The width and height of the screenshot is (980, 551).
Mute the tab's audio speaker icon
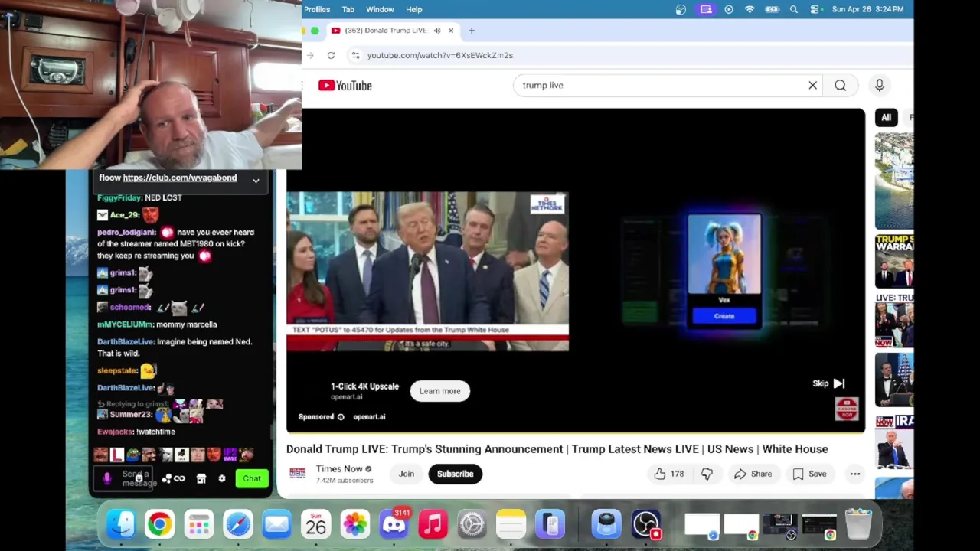tap(436, 31)
